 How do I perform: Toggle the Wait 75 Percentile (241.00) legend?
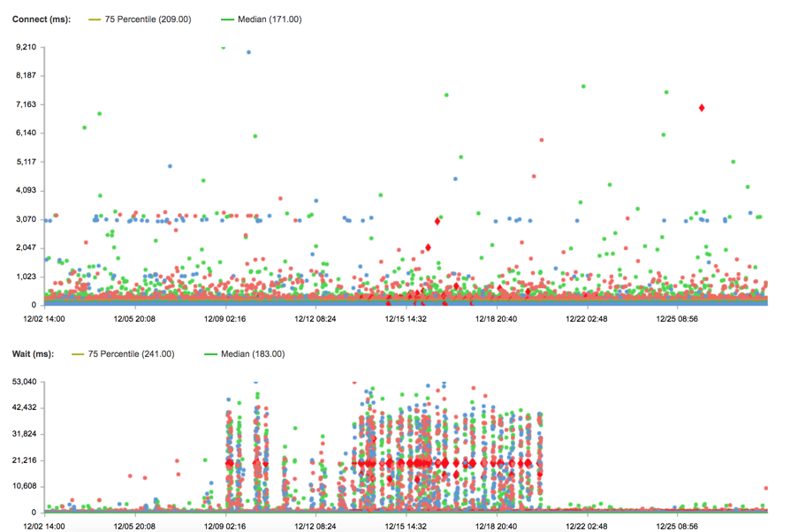(123, 353)
